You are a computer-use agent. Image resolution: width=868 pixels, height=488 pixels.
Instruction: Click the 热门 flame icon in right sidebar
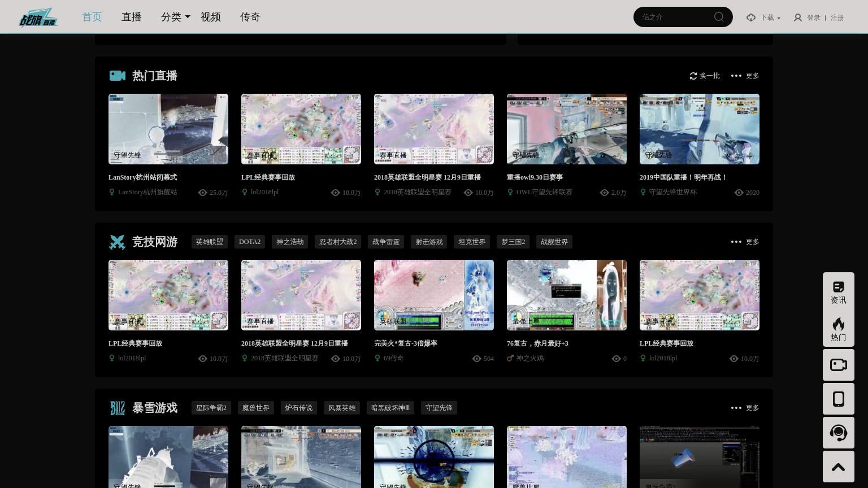[839, 324]
